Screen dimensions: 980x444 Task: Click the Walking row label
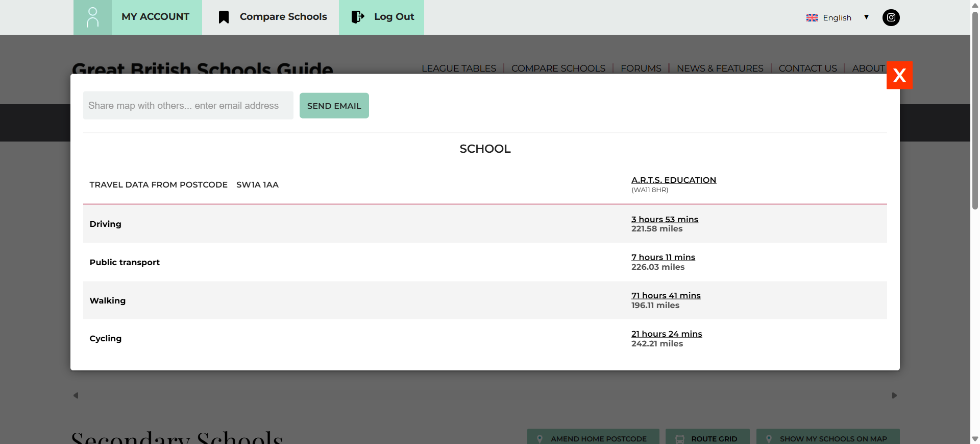tap(107, 300)
